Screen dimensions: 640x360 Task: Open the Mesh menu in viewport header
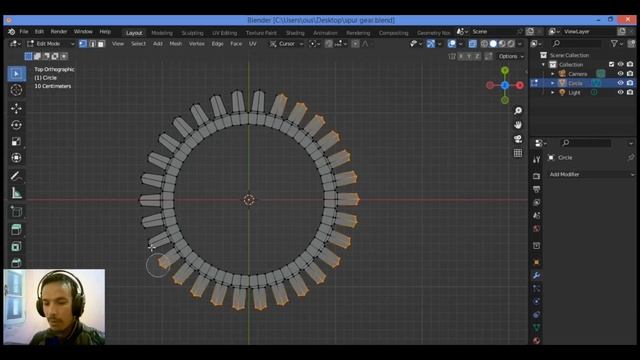click(x=176, y=44)
